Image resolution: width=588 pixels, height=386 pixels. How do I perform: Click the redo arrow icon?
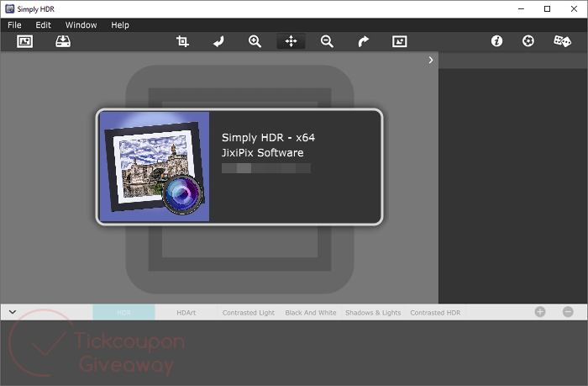tap(363, 41)
